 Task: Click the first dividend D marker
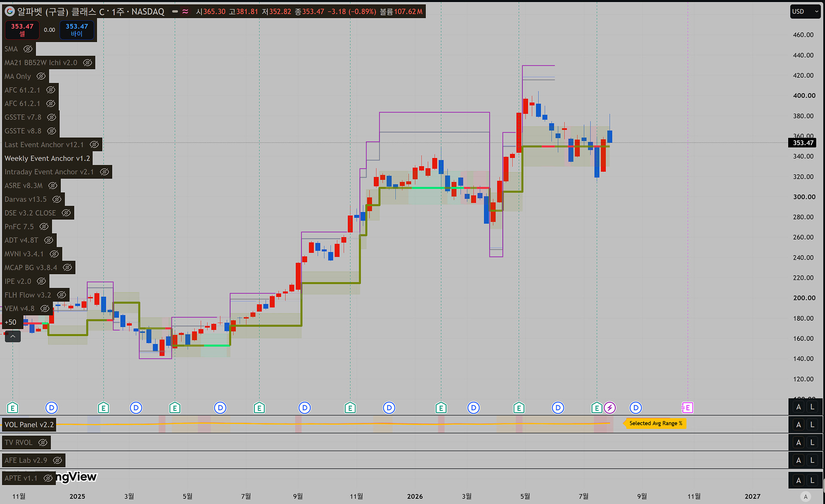click(52, 407)
